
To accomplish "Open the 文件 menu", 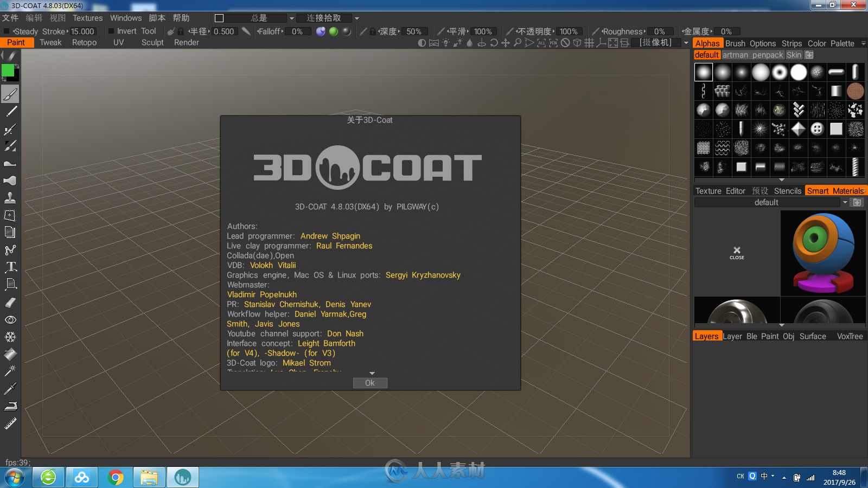I will click(x=10, y=18).
